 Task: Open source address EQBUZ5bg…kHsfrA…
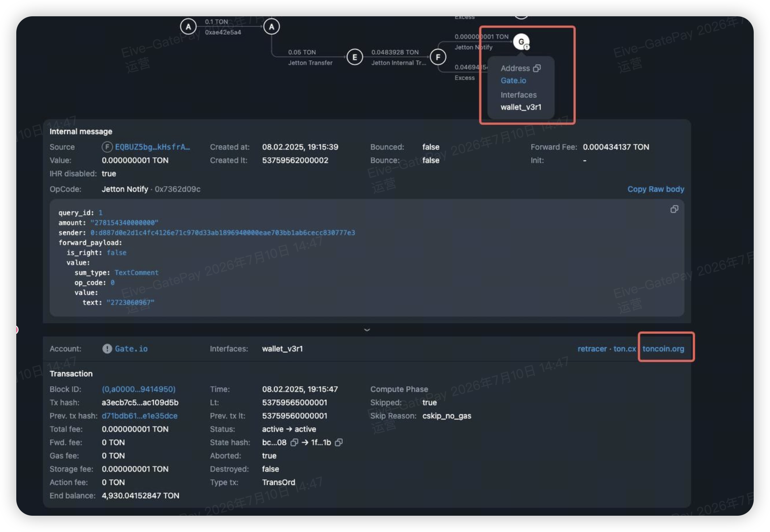tap(152, 147)
